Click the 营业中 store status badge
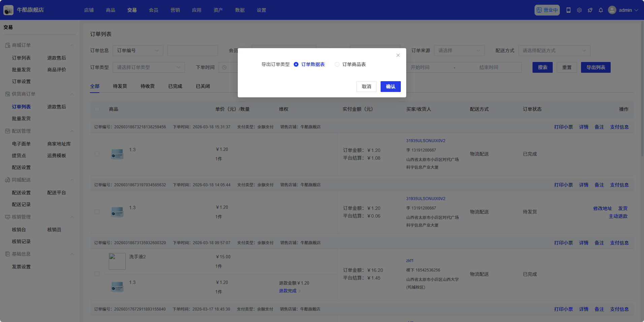 [547, 10]
